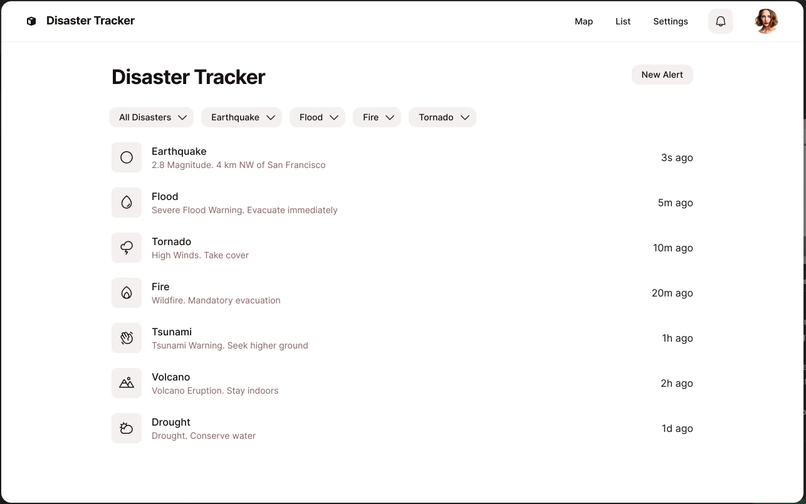The width and height of the screenshot is (806, 504).
Task: Expand the Earthquake filter dropdown
Action: (x=242, y=117)
